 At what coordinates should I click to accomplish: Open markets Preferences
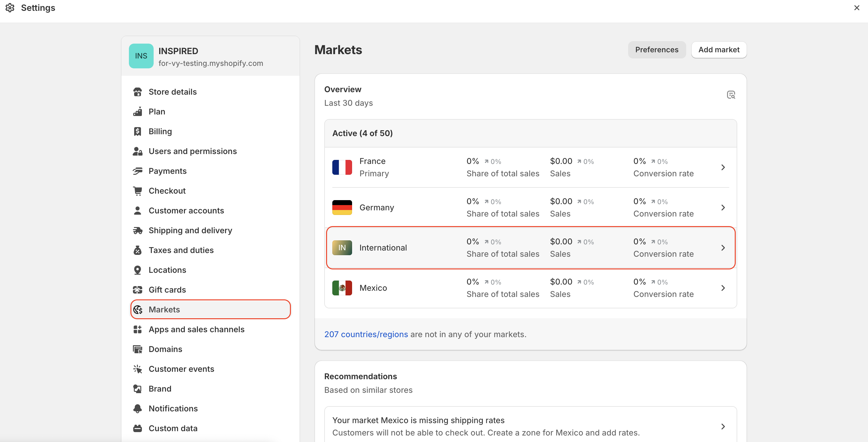pos(656,50)
